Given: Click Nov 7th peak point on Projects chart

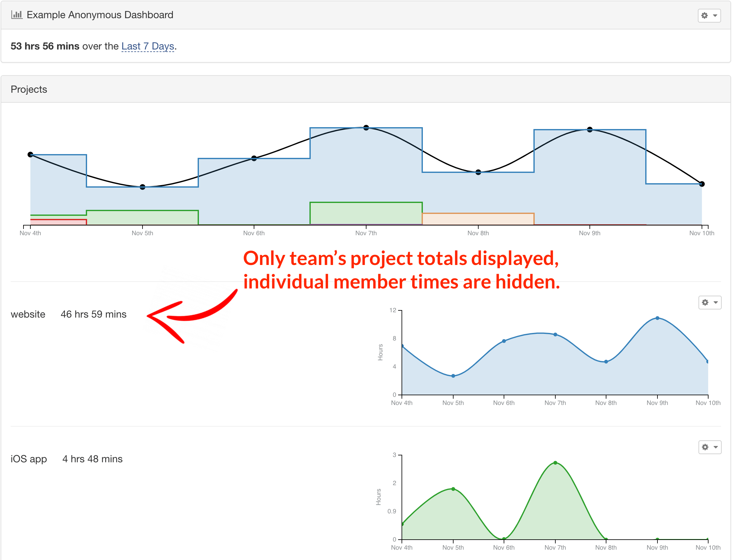Looking at the screenshot, I should (x=366, y=128).
